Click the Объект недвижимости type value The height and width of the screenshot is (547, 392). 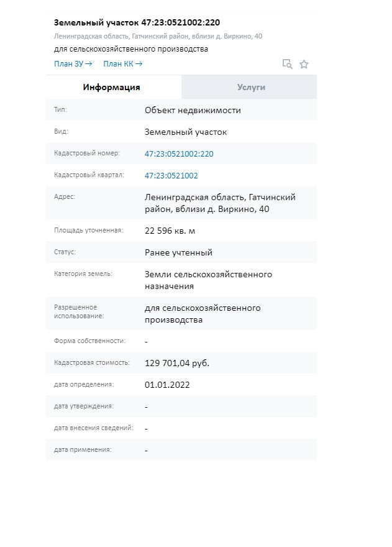tap(193, 110)
